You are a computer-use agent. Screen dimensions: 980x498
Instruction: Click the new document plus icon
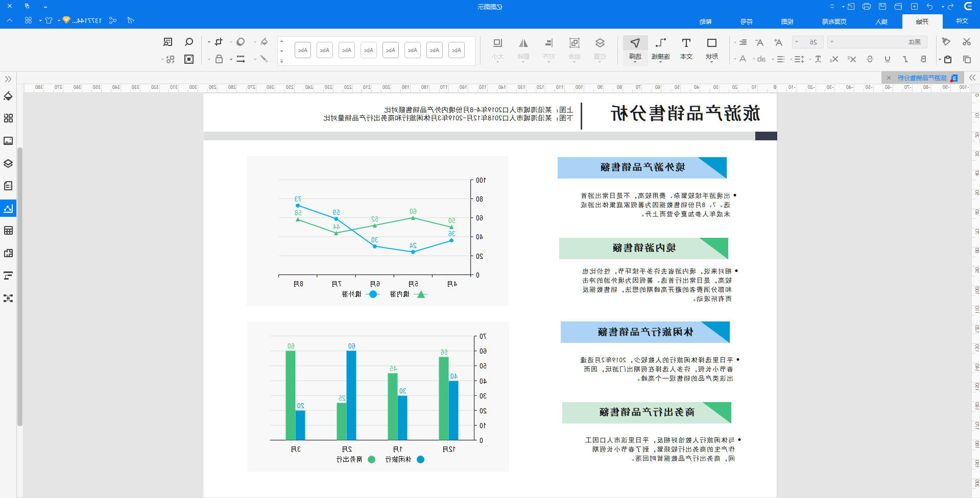914,7
